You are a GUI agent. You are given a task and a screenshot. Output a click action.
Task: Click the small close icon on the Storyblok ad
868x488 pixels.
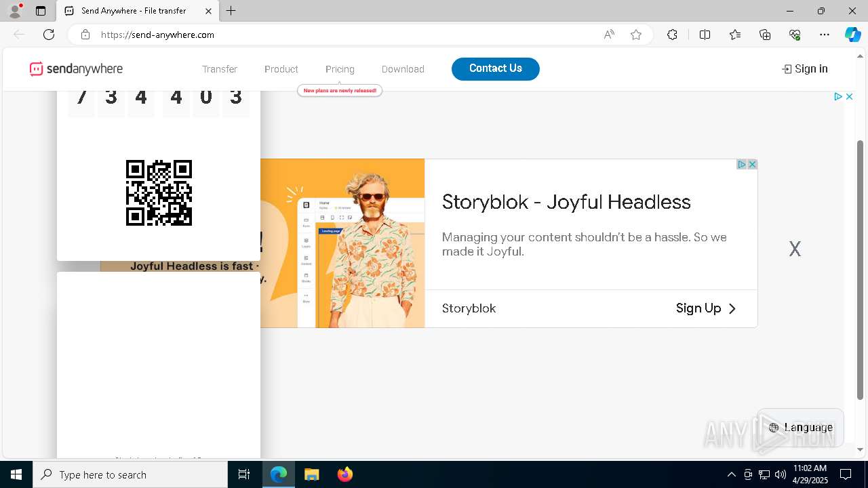click(752, 164)
